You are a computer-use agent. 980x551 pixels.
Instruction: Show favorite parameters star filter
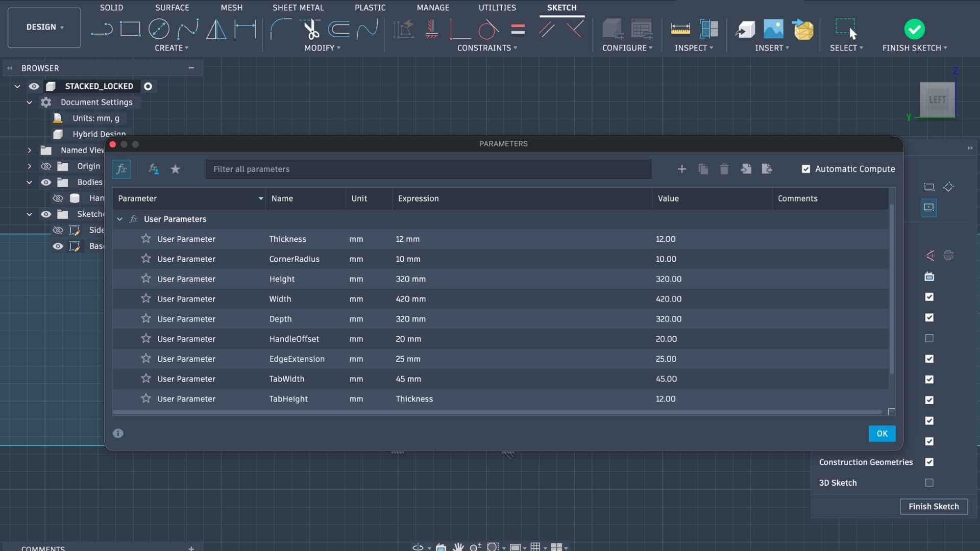[175, 169]
